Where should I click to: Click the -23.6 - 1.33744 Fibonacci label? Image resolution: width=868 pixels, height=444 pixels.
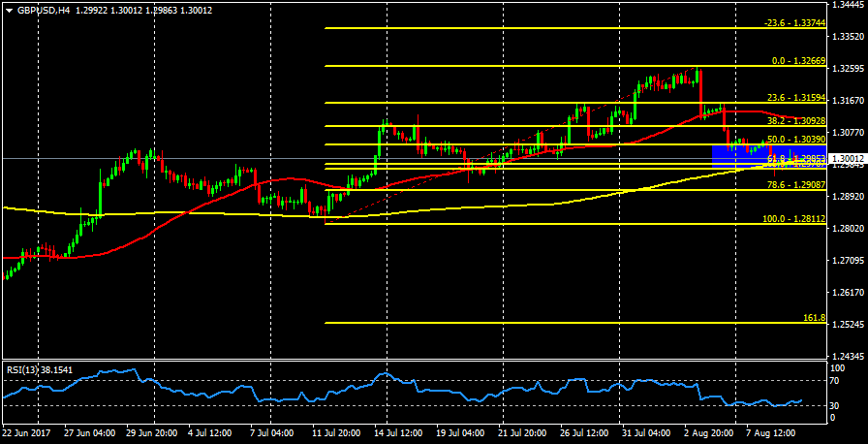(x=794, y=23)
